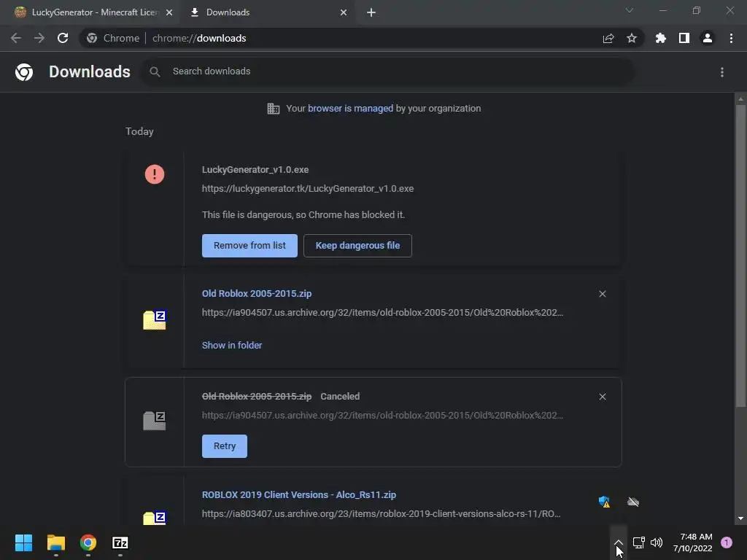Viewport: 747px width, 560px height.
Task: Click the crossed-out cloud icon
Action: tap(633, 502)
